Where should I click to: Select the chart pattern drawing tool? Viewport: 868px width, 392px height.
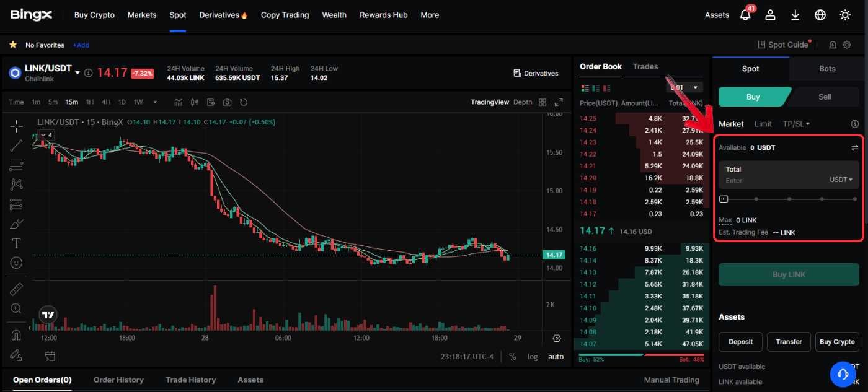tap(17, 184)
